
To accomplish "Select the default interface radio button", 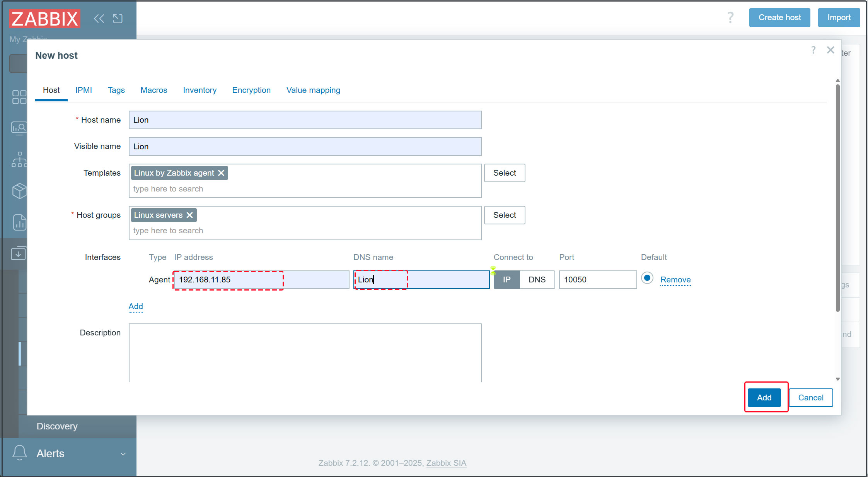I will tap(647, 278).
